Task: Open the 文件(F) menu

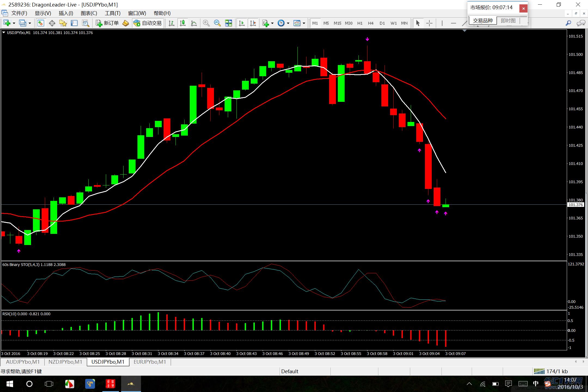Action: (19, 13)
